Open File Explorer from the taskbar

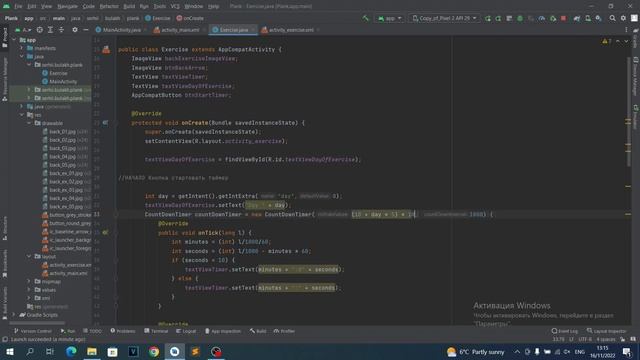click(x=92, y=351)
